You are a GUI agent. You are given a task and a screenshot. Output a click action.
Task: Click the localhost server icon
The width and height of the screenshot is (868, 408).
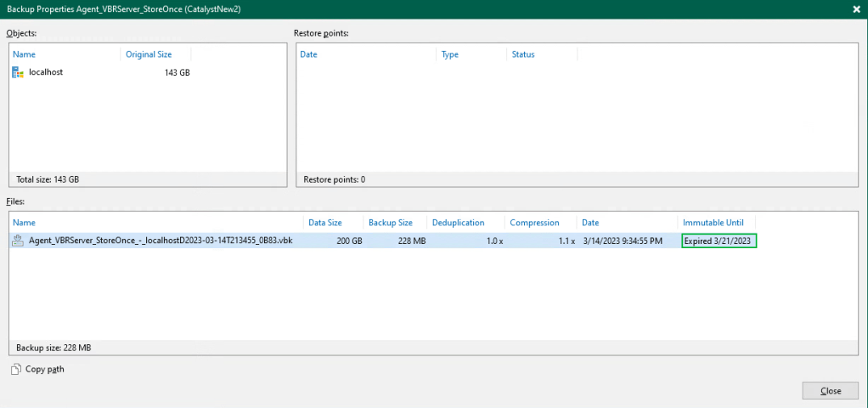(x=18, y=73)
